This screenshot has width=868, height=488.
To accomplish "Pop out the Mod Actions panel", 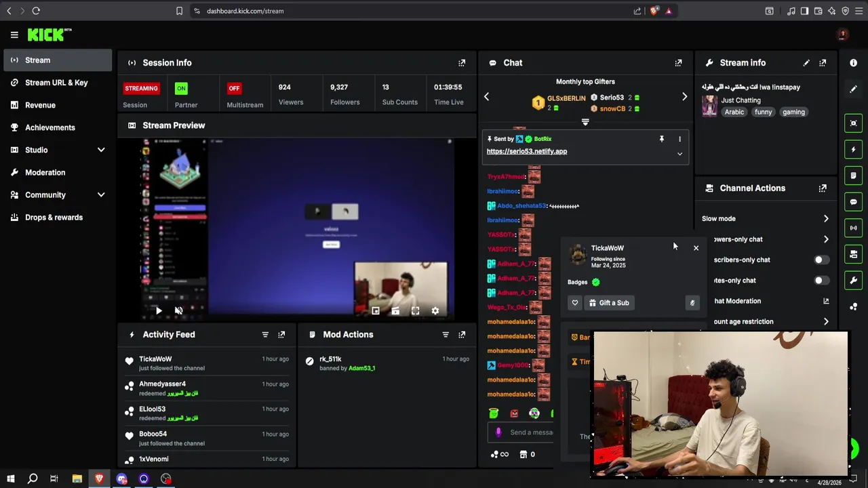I will click(x=462, y=335).
